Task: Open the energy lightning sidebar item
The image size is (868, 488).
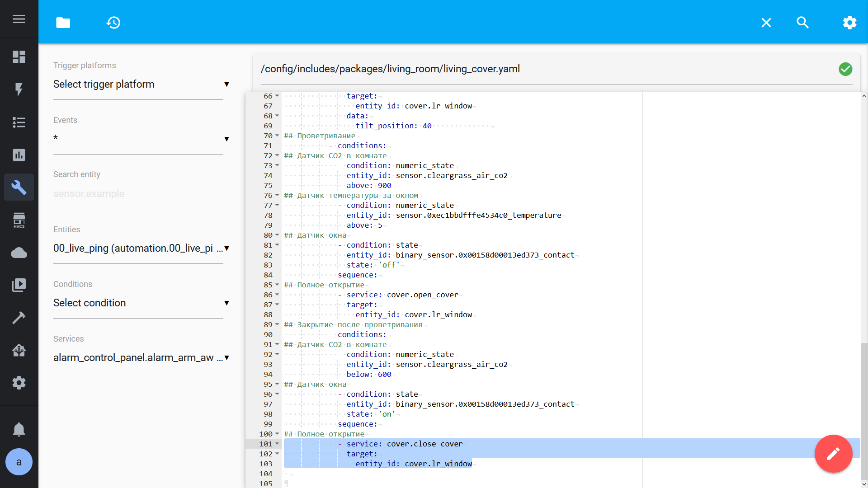Action: (19, 89)
